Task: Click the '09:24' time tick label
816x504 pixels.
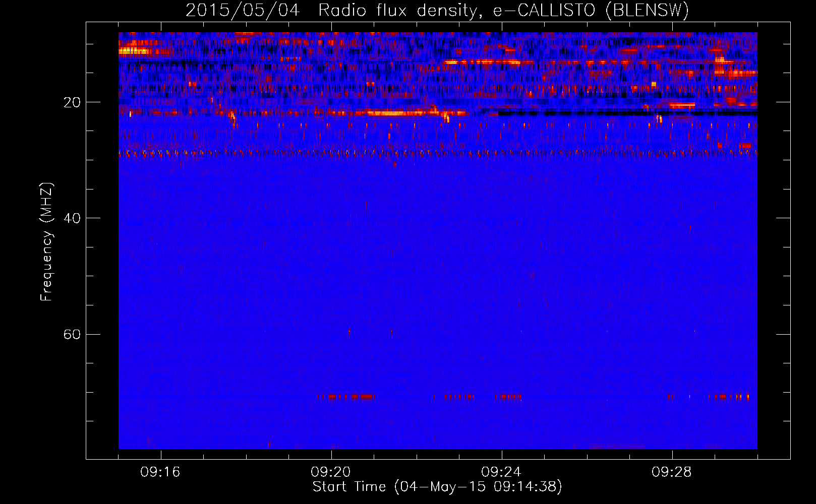Action: [501, 472]
